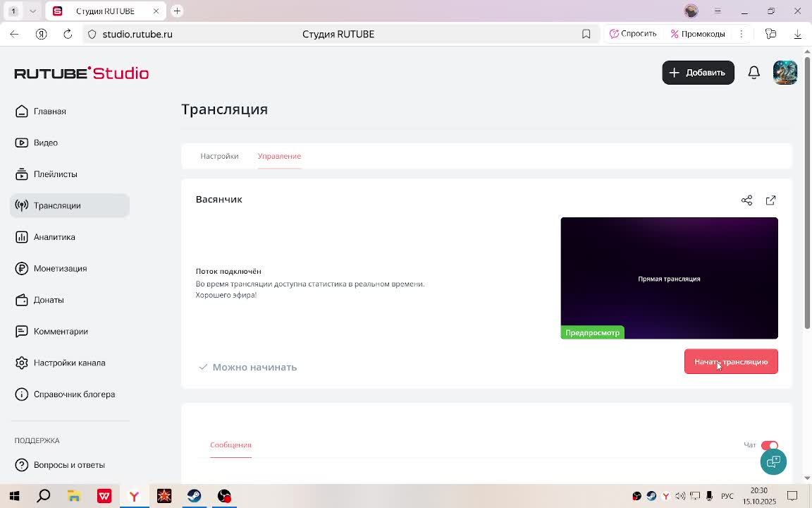Open Windows taskbar search
Viewport: 812px width, 508px height.
click(x=44, y=496)
